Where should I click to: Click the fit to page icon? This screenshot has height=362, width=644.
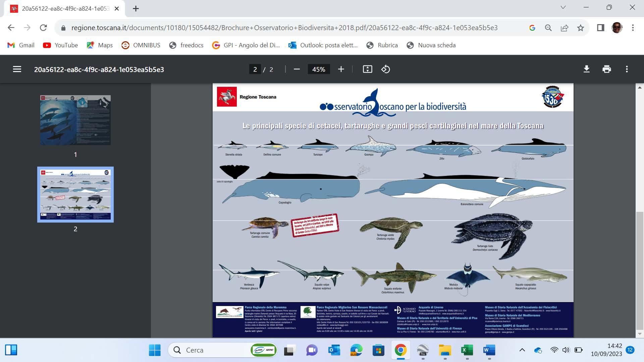tap(367, 69)
